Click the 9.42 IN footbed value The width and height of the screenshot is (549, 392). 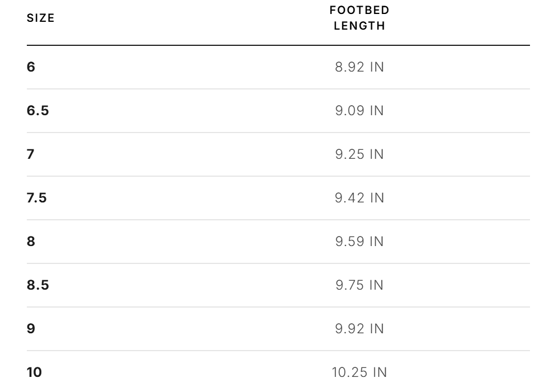pyautogui.click(x=359, y=197)
